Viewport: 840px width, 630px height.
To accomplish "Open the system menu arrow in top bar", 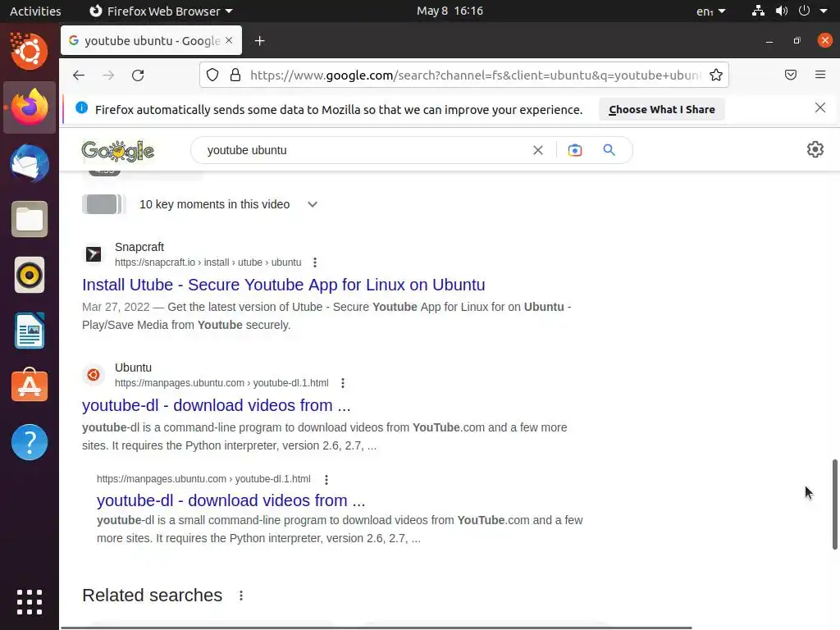I will pos(824,11).
